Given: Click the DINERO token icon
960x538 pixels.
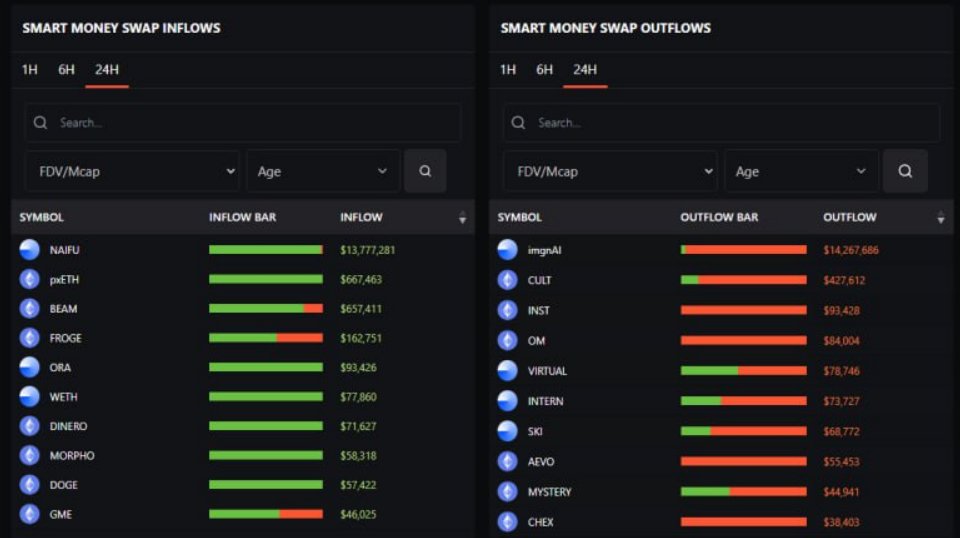Looking at the screenshot, I should pos(29,426).
